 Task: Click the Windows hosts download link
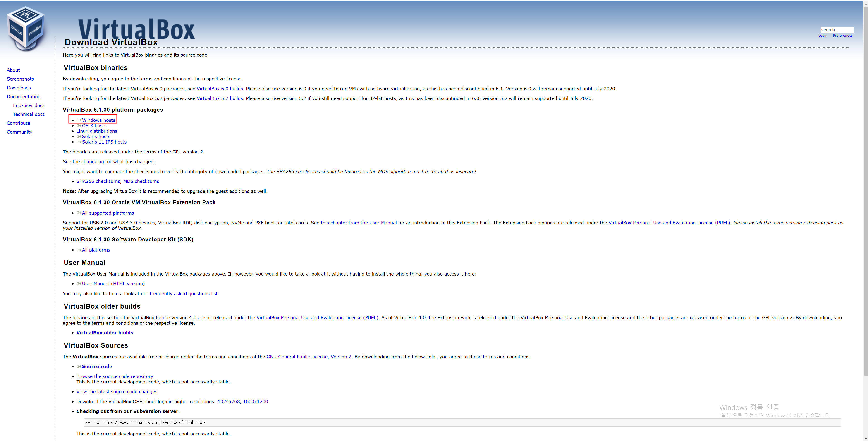[x=98, y=120]
